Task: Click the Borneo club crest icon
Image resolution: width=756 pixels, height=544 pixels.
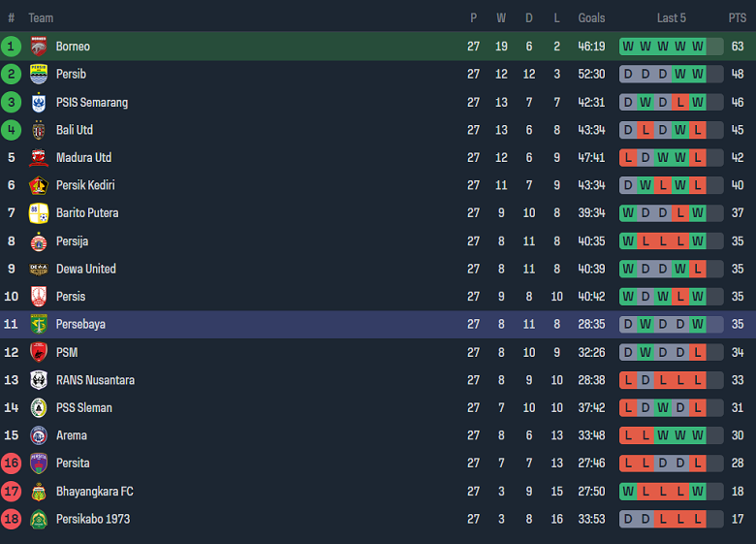Action: (39, 47)
